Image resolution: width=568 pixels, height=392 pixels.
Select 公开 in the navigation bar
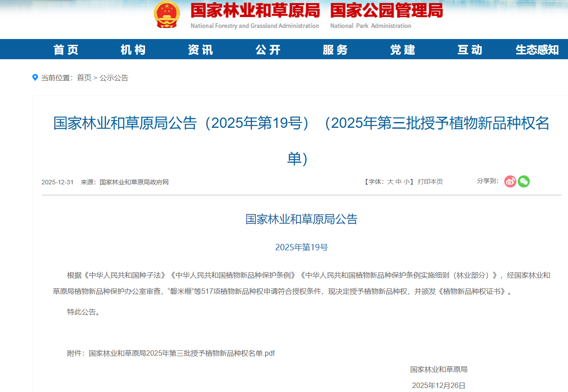coord(268,50)
